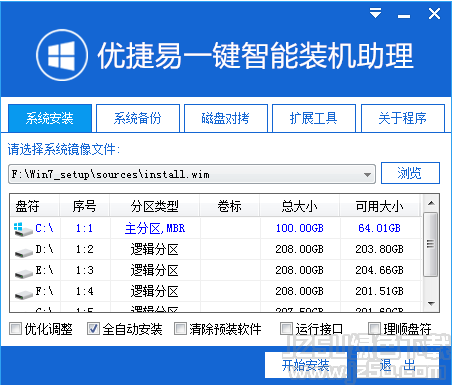
Task: Click the 201.51GB free size cell
Action: (379, 291)
